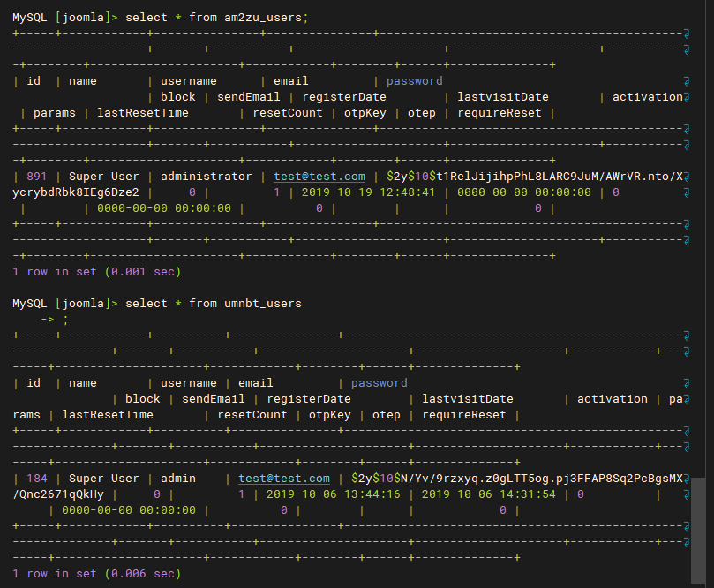Click the 'requireReset' header in second table

click(x=464, y=415)
